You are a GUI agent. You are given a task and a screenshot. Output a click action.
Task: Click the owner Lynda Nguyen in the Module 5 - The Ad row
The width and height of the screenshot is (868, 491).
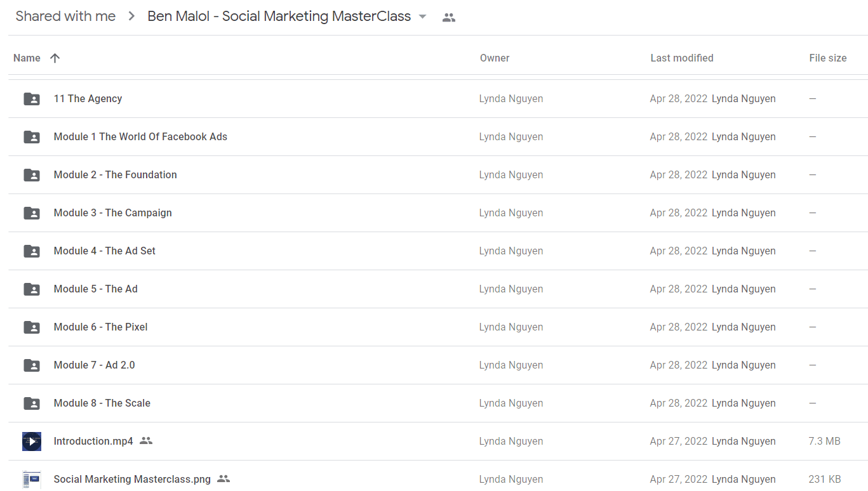tap(511, 289)
